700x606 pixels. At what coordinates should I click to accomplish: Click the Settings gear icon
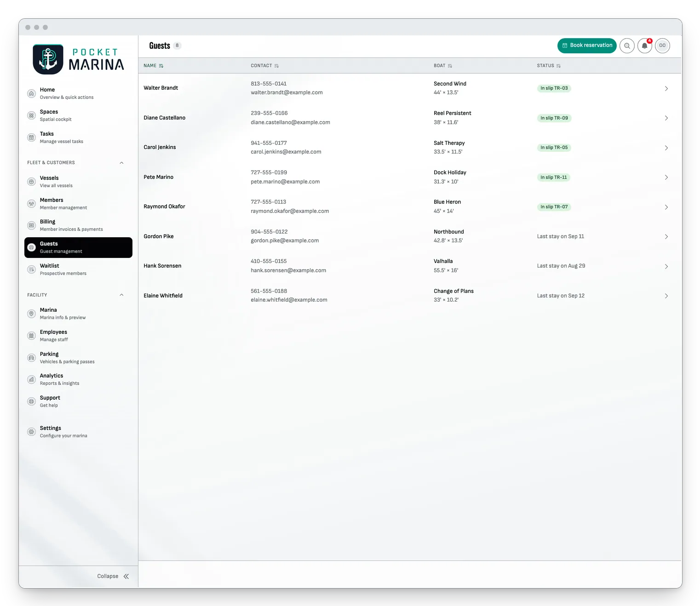pos(31,432)
